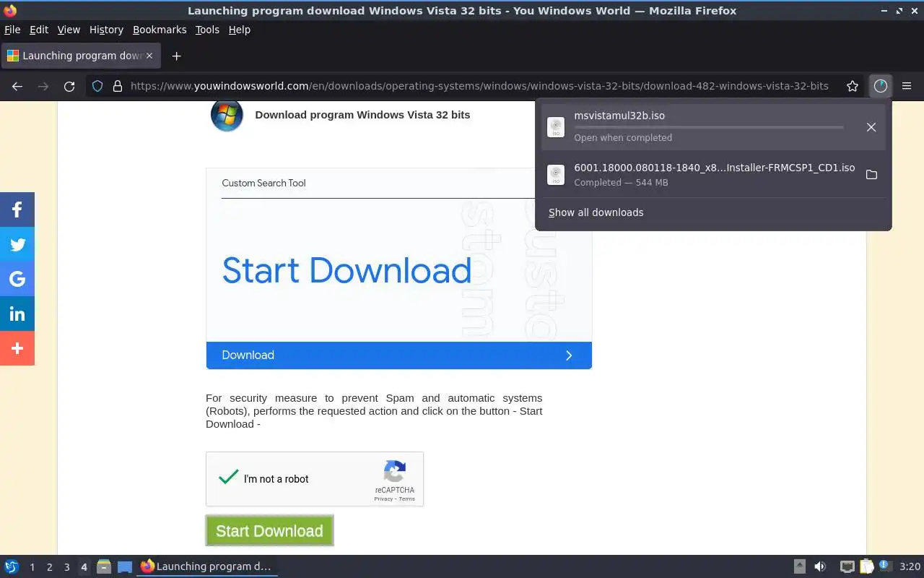Click the URL address bar
924x578 pixels.
click(479, 86)
